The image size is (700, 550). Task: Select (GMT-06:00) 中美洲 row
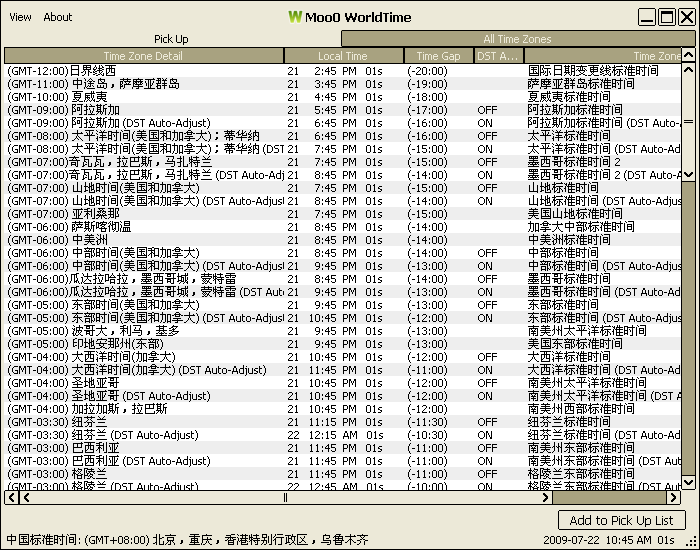[x=343, y=240]
